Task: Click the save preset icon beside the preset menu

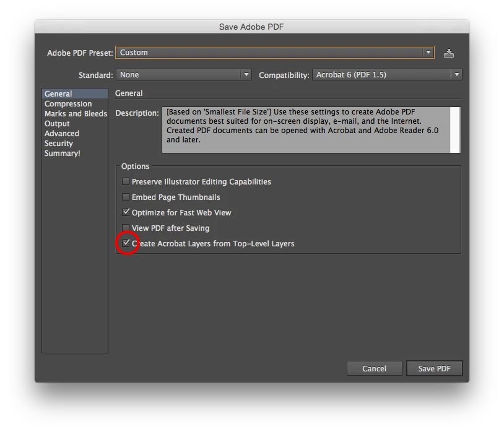Action: click(x=449, y=53)
